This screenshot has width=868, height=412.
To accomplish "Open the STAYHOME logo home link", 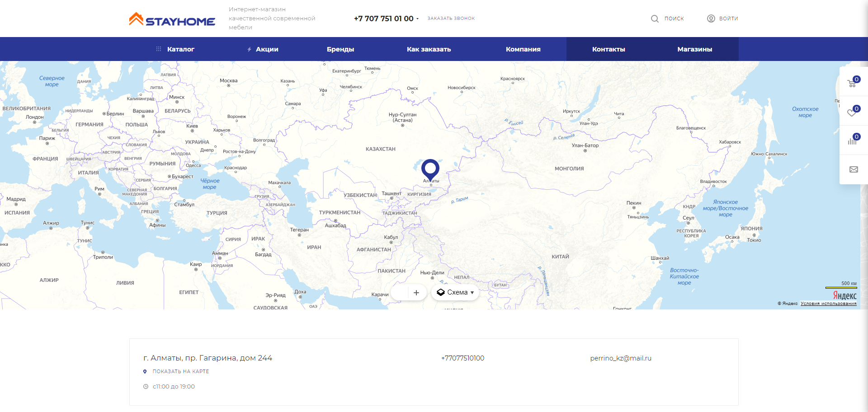I will (x=172, y=19).
